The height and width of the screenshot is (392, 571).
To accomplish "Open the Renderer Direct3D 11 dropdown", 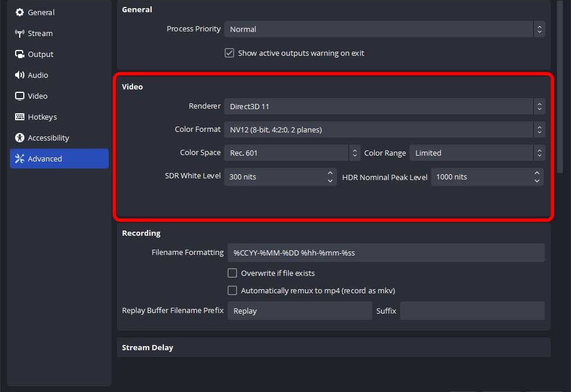I will pyautogui.click(x=385, y=106).
